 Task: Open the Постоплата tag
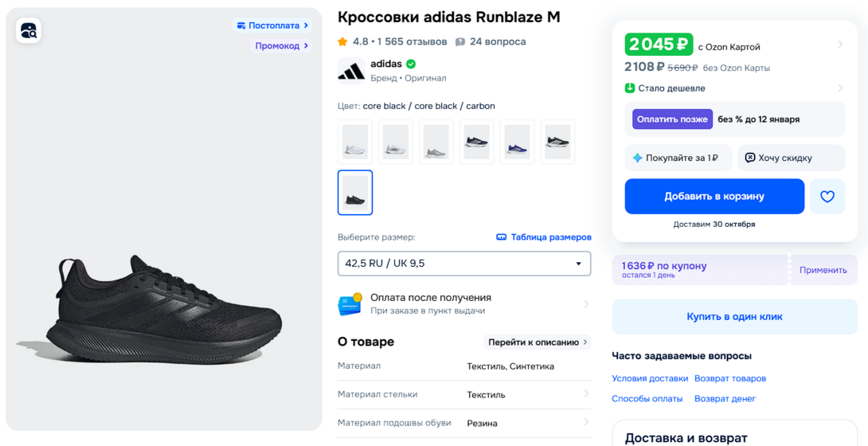273,25
